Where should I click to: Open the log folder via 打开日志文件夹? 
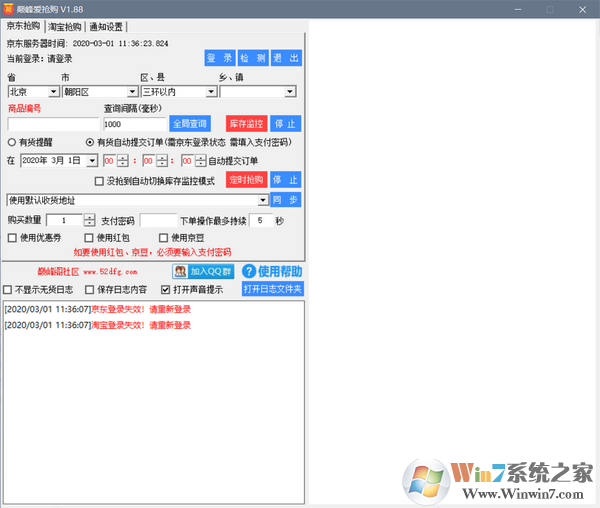click(x=272, y=290)
